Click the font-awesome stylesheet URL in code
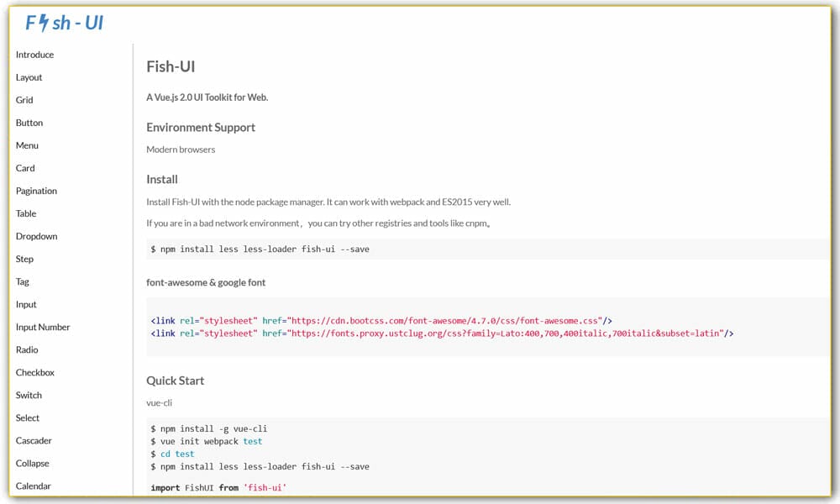840x504 pixels. tap(444, 321)
